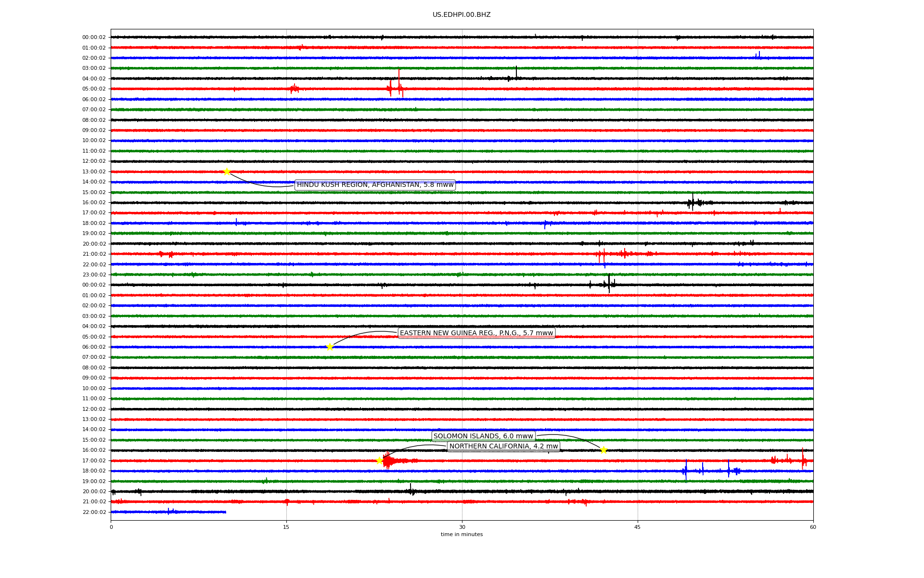This screenshot has height=578, width=924.
Task: Click the 45 tick on the x-axis
Action: 638,527
